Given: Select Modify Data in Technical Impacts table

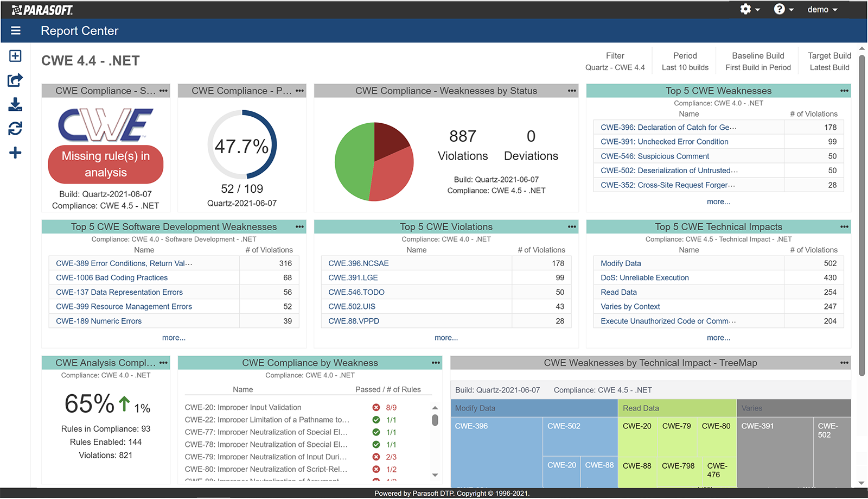Looking at the screenshot, I should (620, 263).
